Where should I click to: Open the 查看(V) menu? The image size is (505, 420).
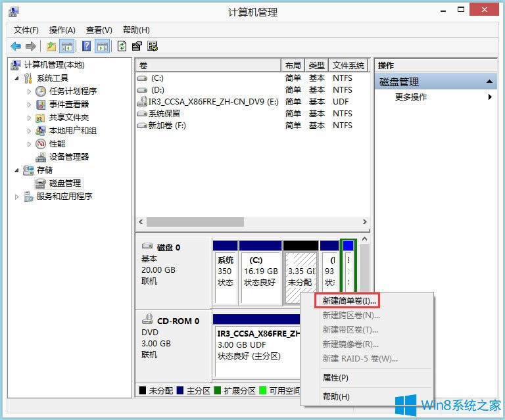(99, 30)
